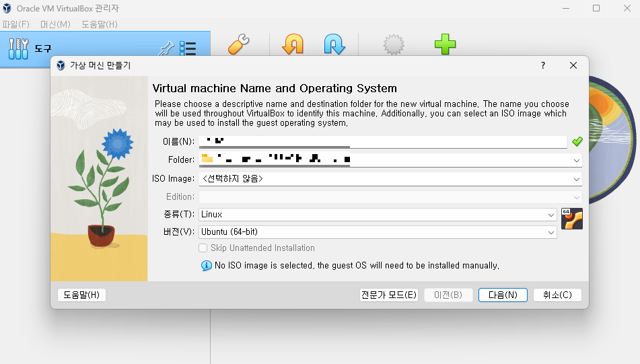Image resolution: width=640 pixels, height=364 pixels.
Task: Close the 가상 머신 만들기 dialog
Action: 573,65
